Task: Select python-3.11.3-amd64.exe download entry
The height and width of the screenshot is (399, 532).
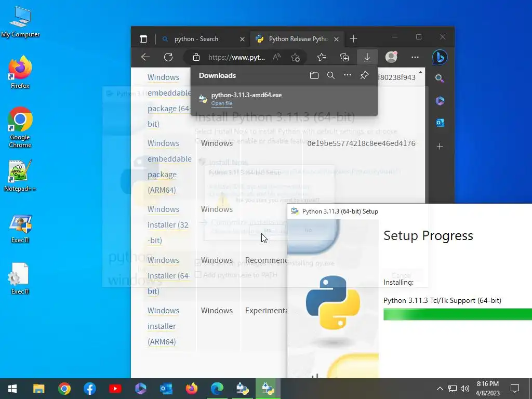Action: 284,100
